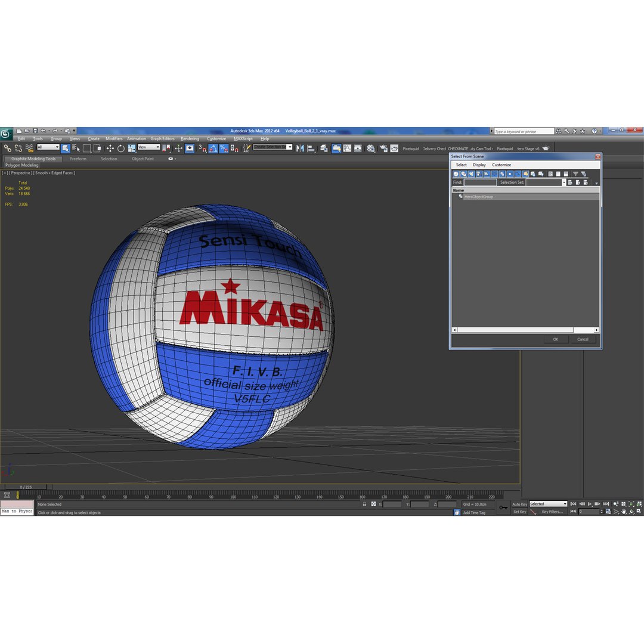Screen dimensions: 644x644
Task: Activate the Select and Move tool
Action: (x=110, y=148)
